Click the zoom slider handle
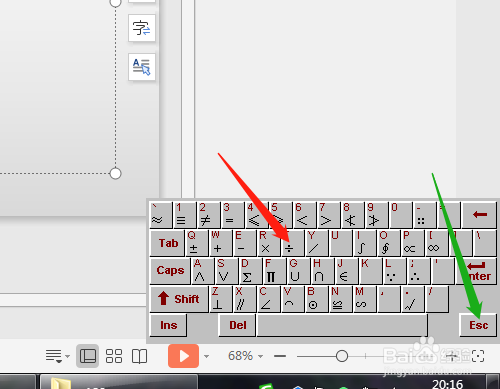500x389 pixels. [342, 356]
